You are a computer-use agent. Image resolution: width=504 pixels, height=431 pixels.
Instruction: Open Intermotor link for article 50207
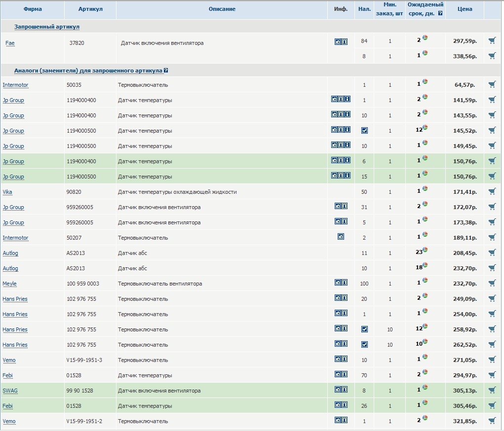(15, 238)
